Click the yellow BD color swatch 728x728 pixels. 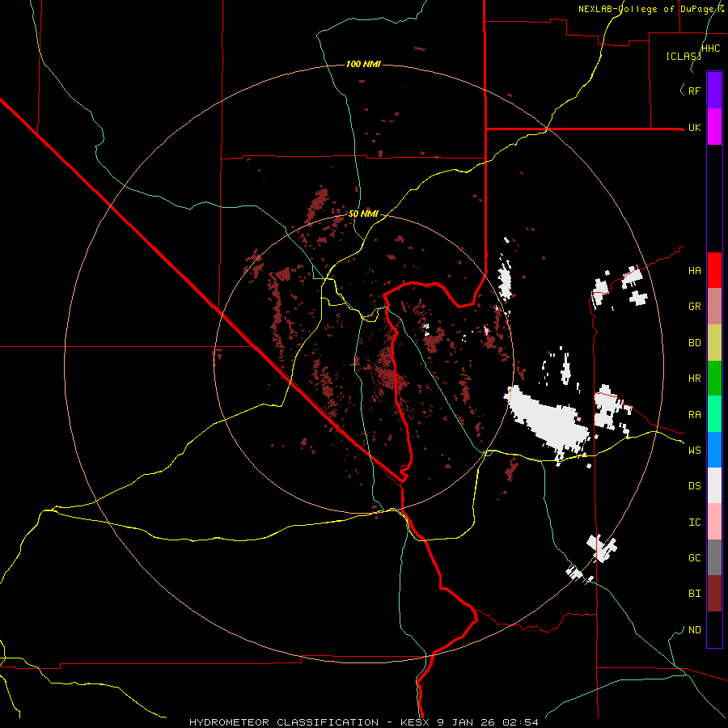[x=714, y=343]
